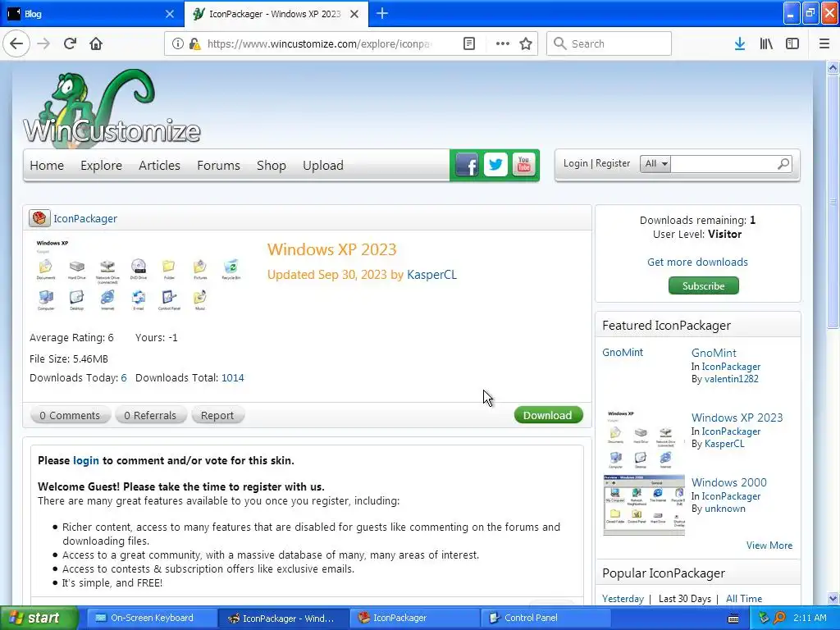Go back with the browser back arrow
The width and height of the screenshot is (840, 630).
[x=16, y=43]
